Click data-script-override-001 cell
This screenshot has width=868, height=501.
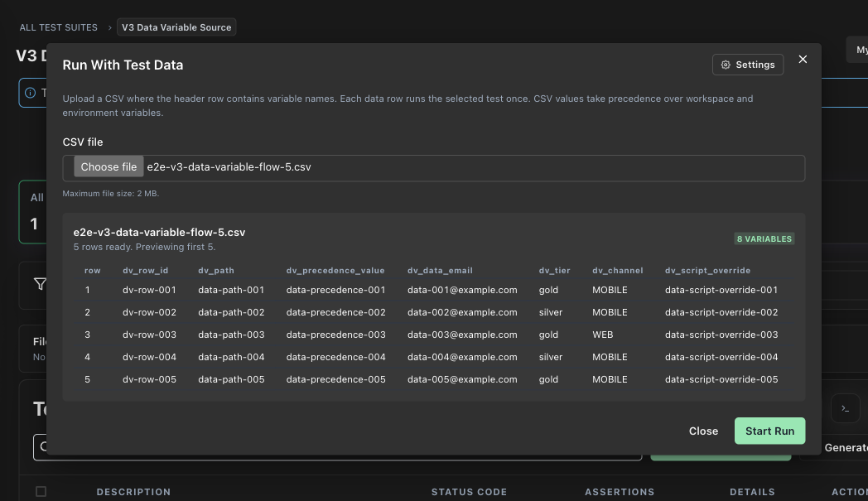[721, 290]
